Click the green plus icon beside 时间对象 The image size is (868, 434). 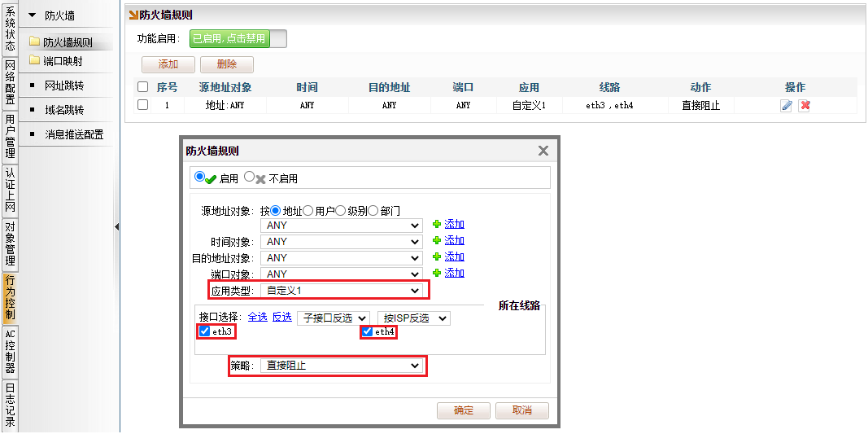437,241
